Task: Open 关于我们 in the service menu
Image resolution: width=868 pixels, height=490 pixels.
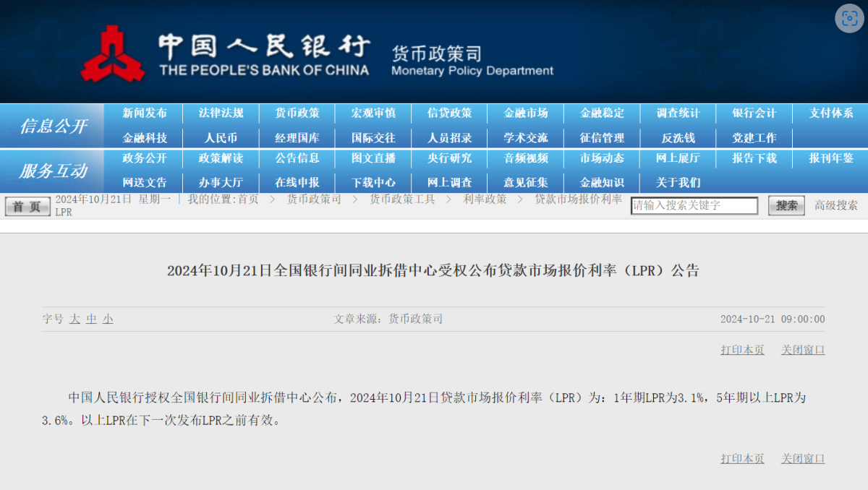Action: tap(678, 183)
